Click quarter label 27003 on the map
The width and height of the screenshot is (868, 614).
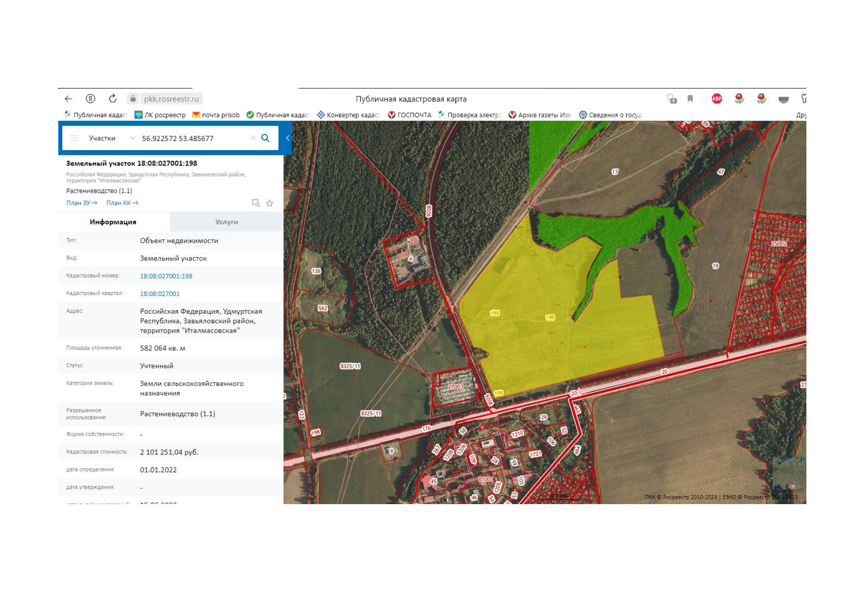(456, 387)
